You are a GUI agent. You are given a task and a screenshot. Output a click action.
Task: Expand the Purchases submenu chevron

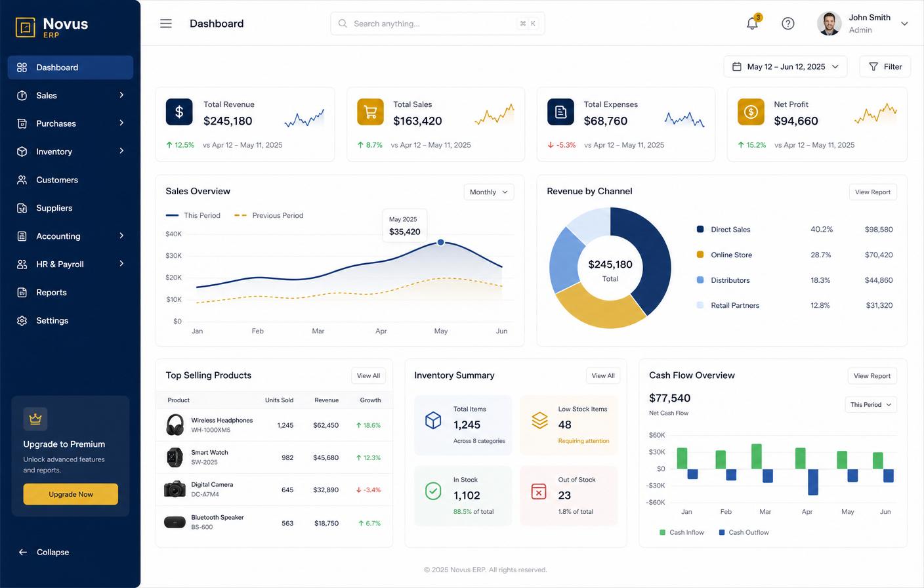coord(121,123)
